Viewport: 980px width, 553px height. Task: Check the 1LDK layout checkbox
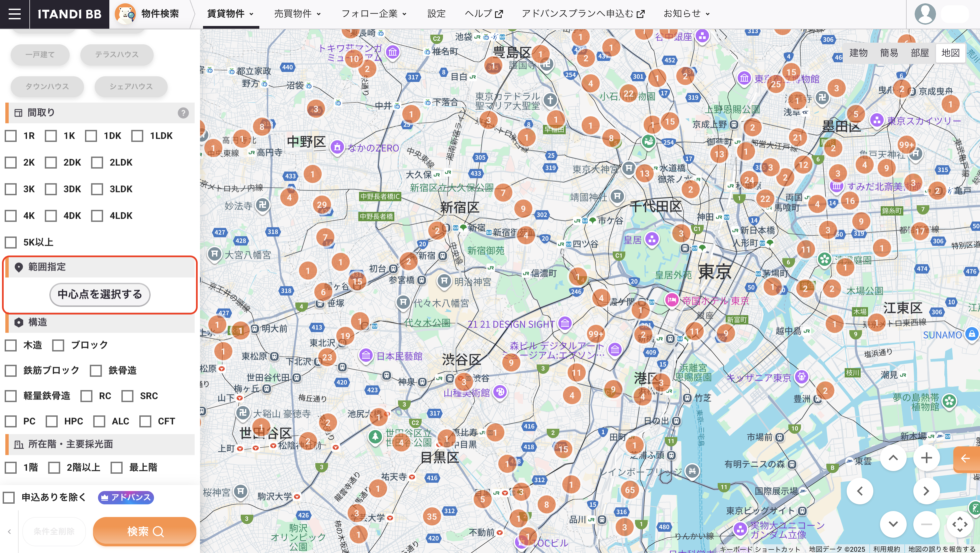click(x=137, y=136)
